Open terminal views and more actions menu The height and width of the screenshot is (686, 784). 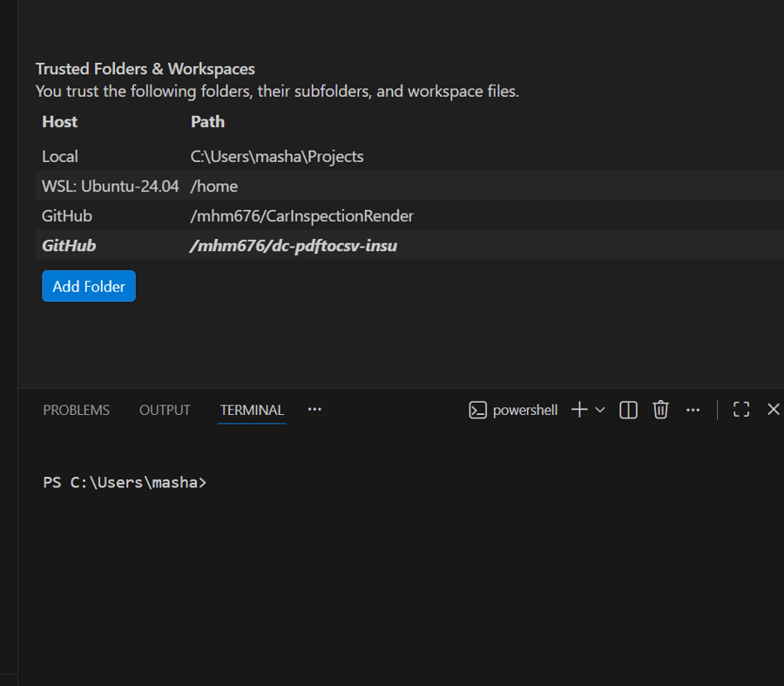tap(693, 411)
